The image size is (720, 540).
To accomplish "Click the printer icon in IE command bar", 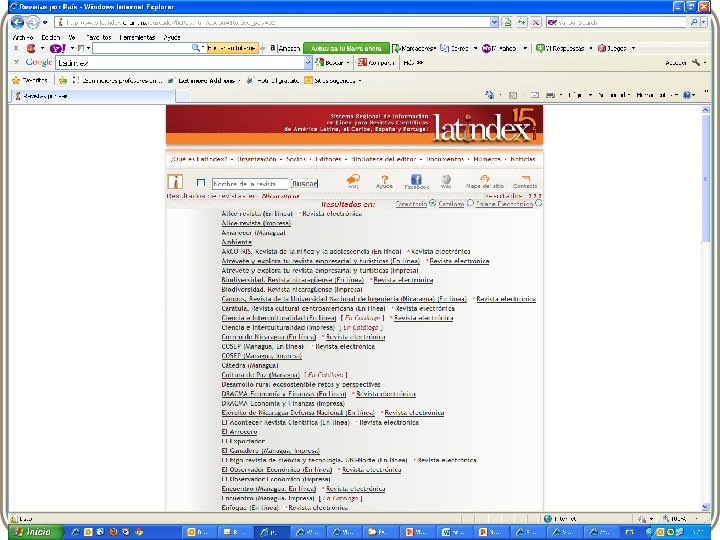I will click(x=550, y=95).
